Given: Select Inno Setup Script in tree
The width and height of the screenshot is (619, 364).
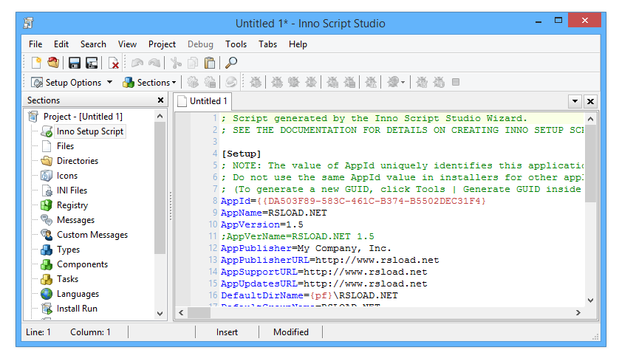Looking at the screenshot, I should pyautogui.click(x=90, y=131).
